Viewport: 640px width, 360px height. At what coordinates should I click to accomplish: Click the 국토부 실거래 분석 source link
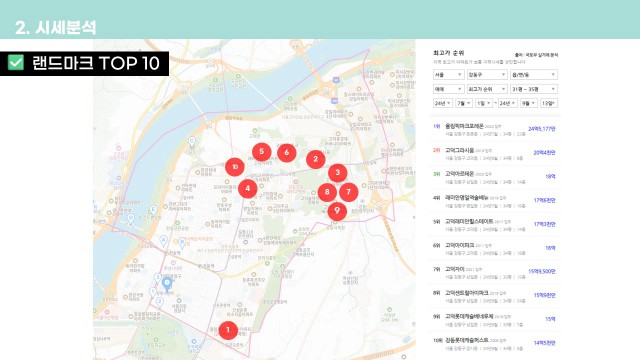click(541, 55)
